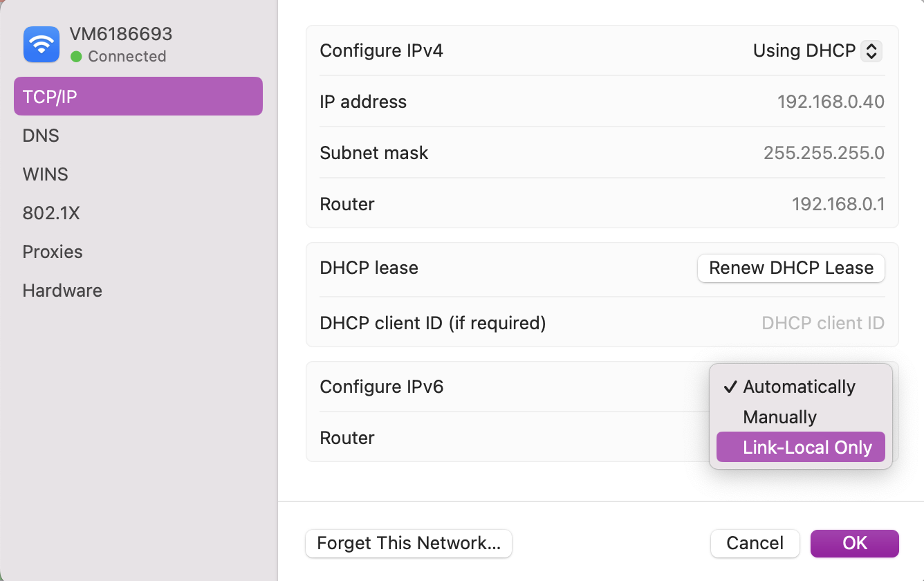Click the Using DHCP stepper arrows
Screen dimensions: 924x581
point(870,50)
